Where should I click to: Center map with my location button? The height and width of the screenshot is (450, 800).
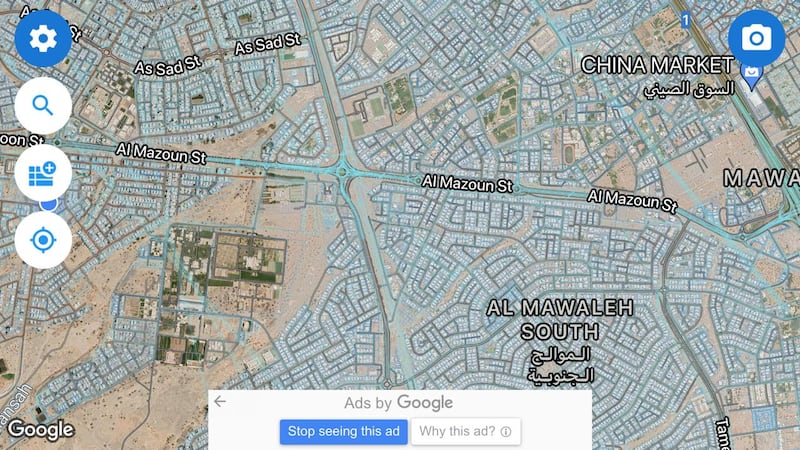[x=43, y=240]
